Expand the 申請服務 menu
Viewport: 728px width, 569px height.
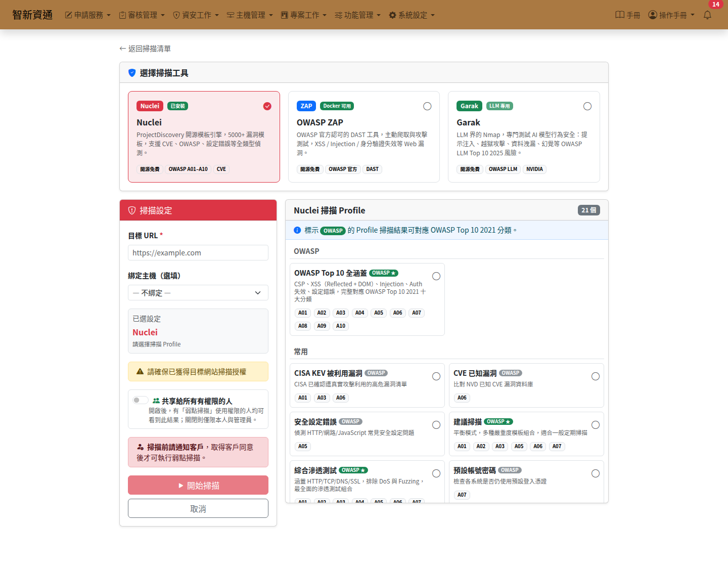[88, 15]
